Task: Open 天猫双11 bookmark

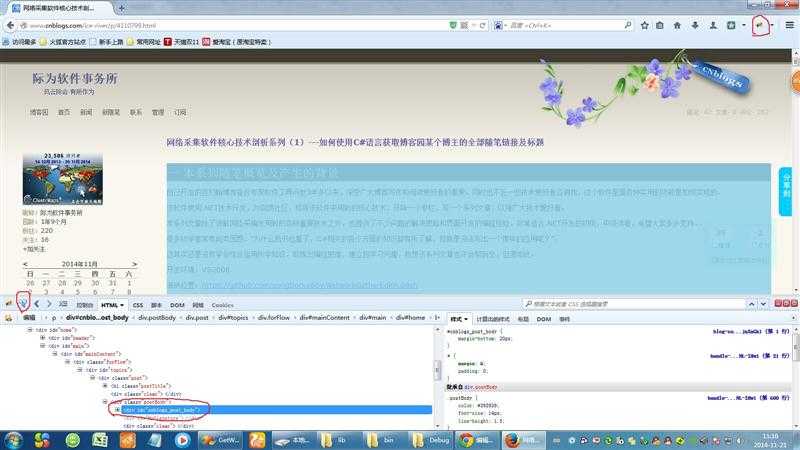Action: click(x=182, y=42)
